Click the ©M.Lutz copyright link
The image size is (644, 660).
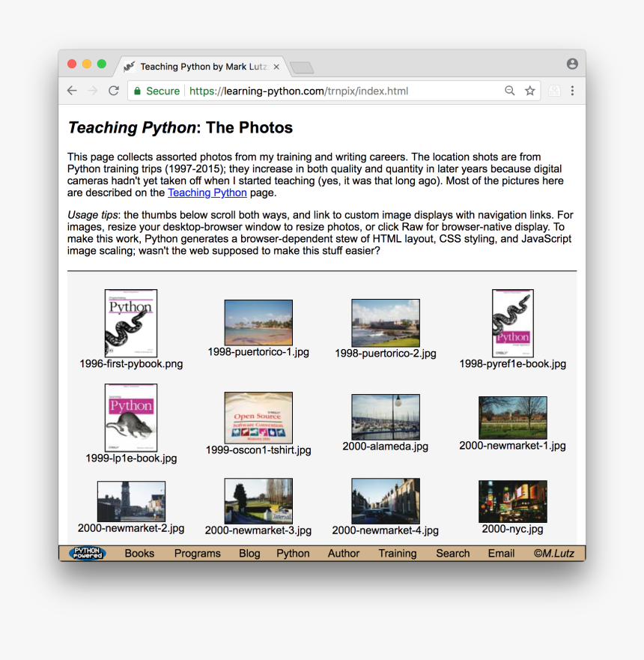(554, 553)
